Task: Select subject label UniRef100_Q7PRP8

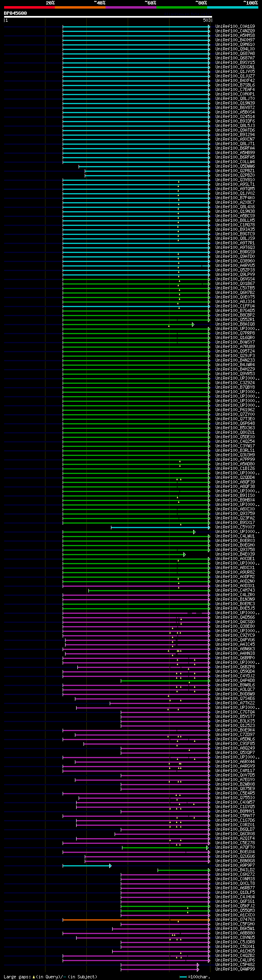Action: 235,333
